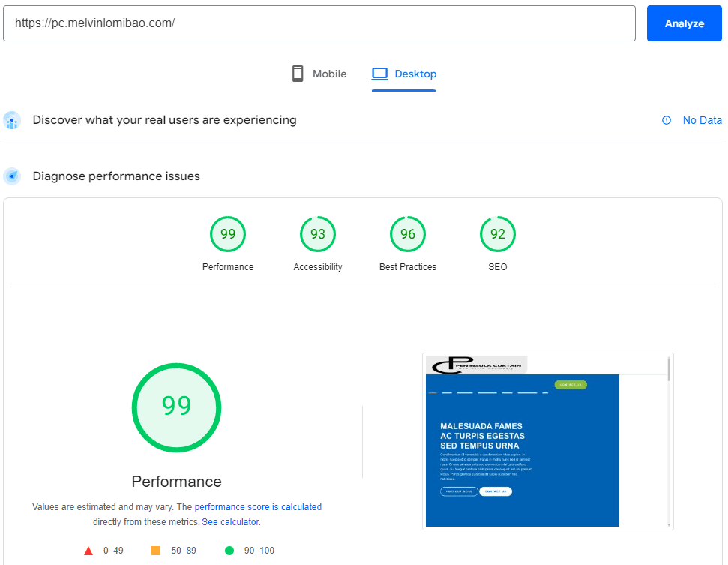
Task: Select the Best Practices score gauge 96
Action: 408,235
